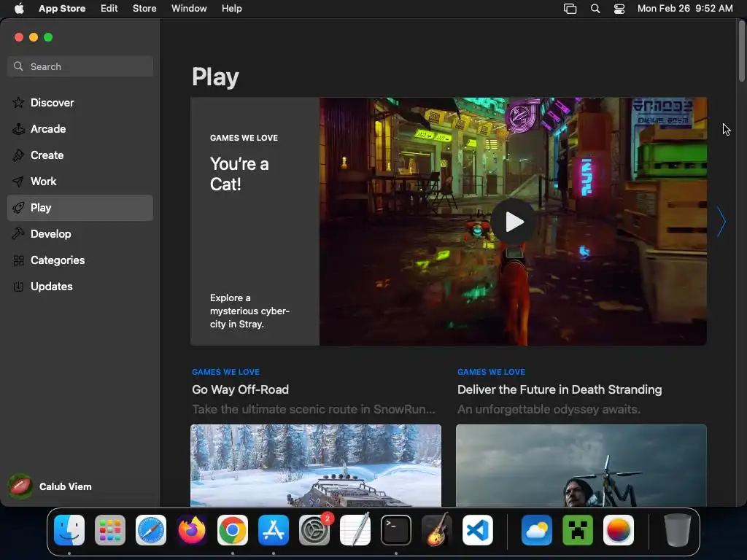Viewport: 747px width, 560px height.
Task: Click the date and time in menu bar
Action: [684, 9]
